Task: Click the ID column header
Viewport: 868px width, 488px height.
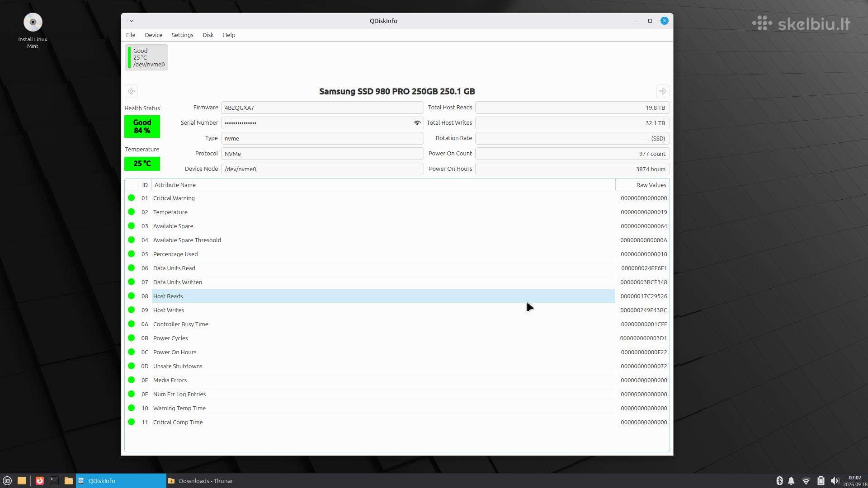Action: tap(145, 185)
